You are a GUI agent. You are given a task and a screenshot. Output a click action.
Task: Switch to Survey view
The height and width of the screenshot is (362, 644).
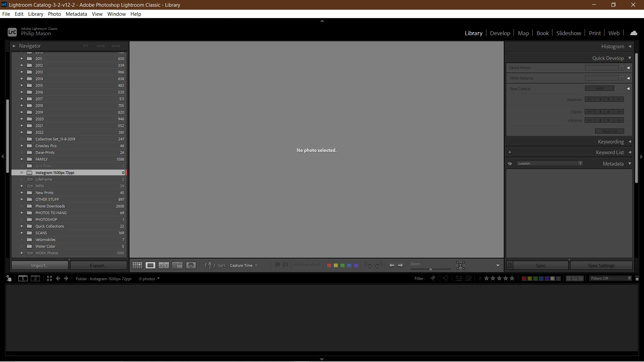coord(177,265)
